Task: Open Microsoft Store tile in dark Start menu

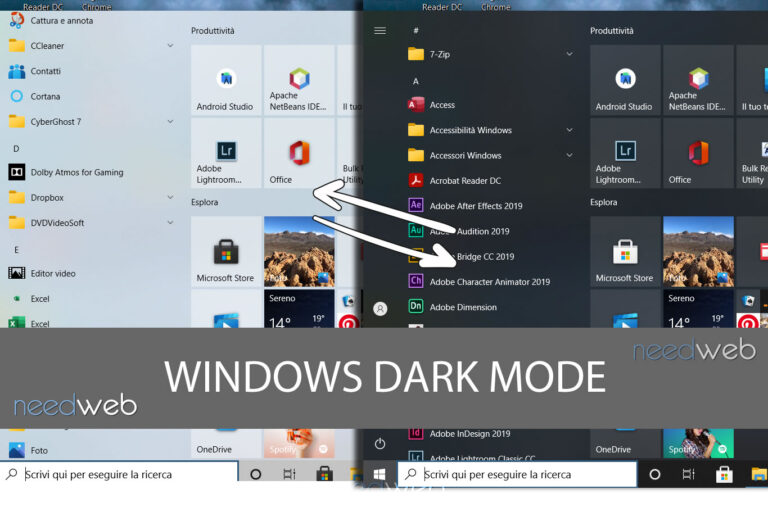Action: [625, 251]
